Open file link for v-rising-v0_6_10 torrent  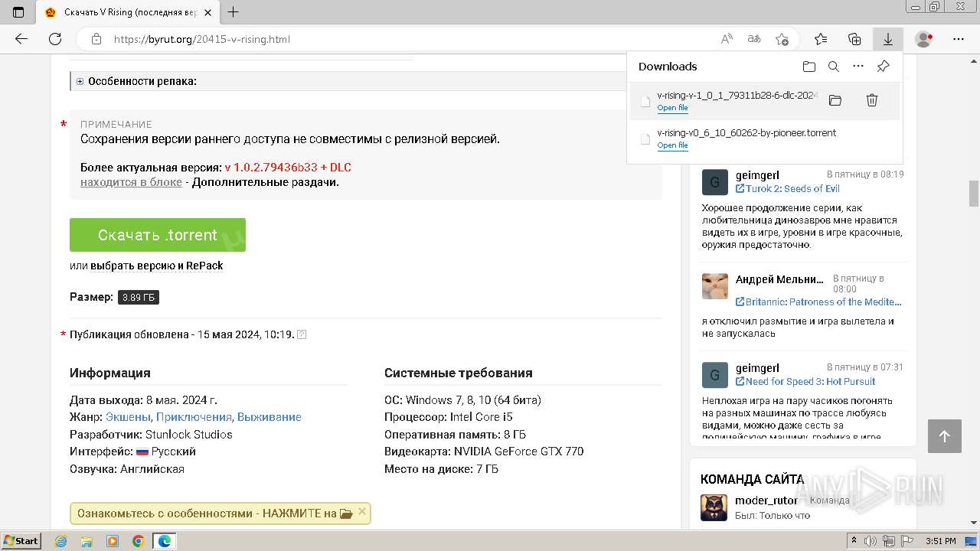(672, 145)
